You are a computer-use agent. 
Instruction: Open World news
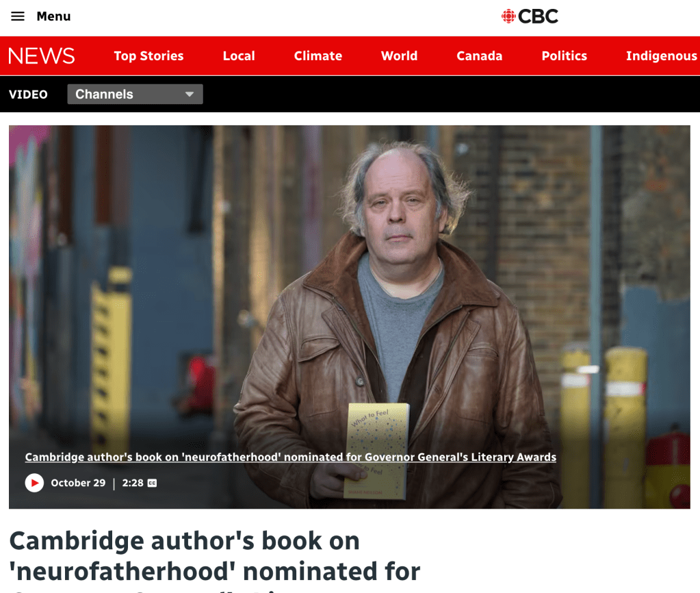click(x=399, y=56)
